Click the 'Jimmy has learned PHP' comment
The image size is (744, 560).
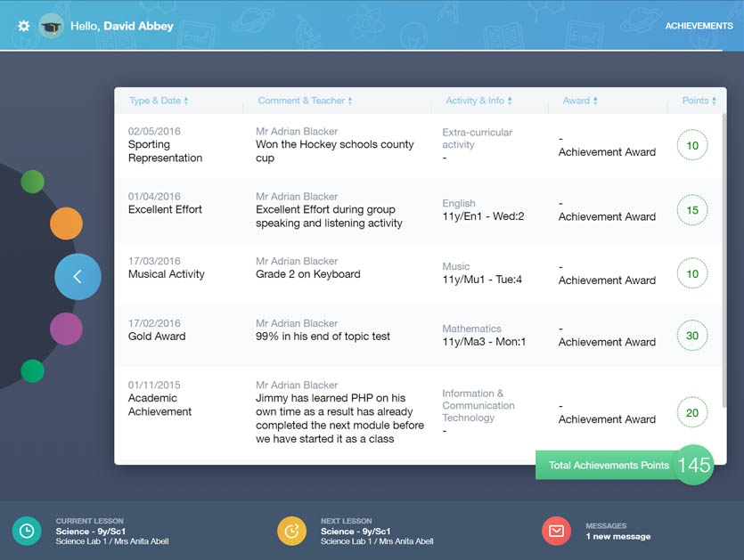[x=339, y=418]
